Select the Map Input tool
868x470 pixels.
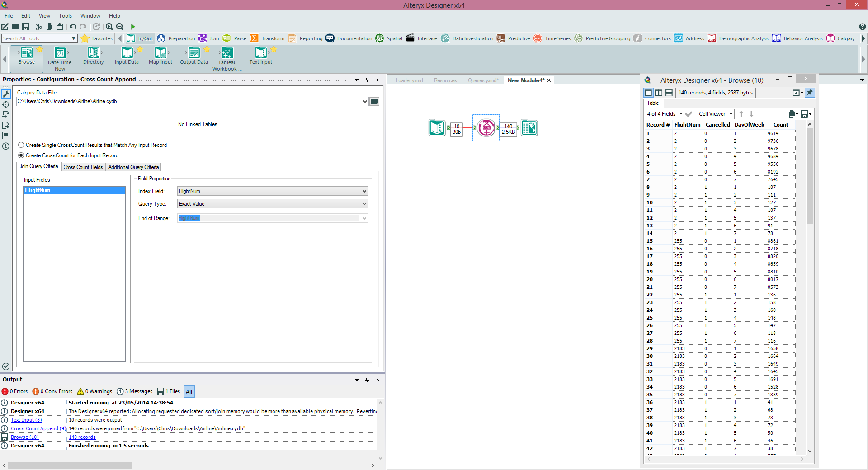click(160, 56)
